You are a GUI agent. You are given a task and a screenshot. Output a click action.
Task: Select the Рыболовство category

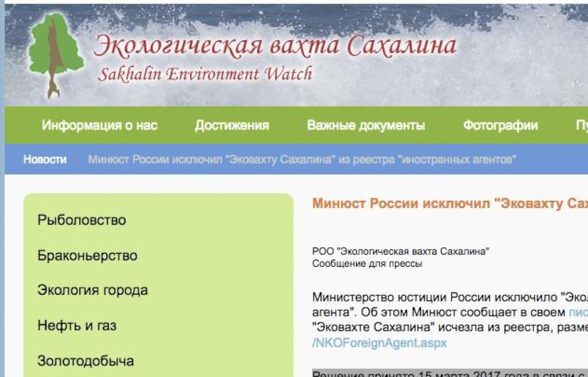82,220
